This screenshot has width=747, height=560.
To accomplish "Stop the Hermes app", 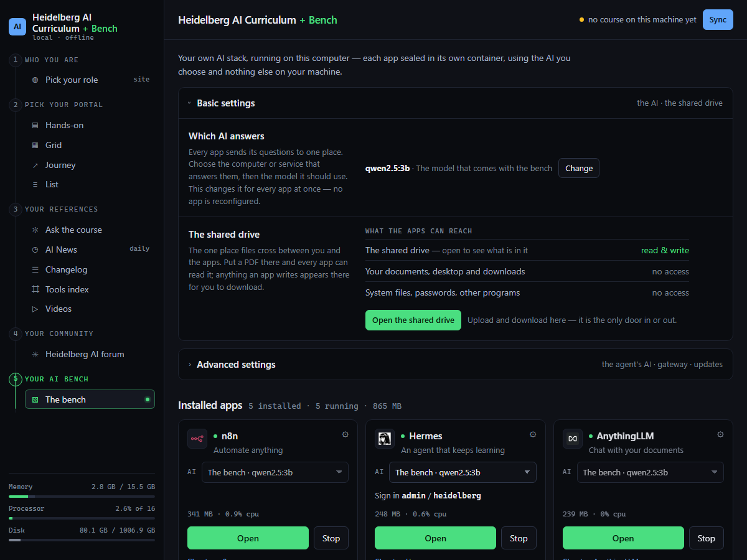I will coord(519,538).
